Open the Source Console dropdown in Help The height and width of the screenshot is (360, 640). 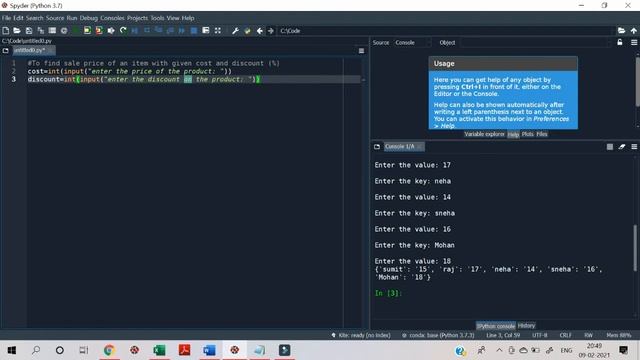coord(412,42)
